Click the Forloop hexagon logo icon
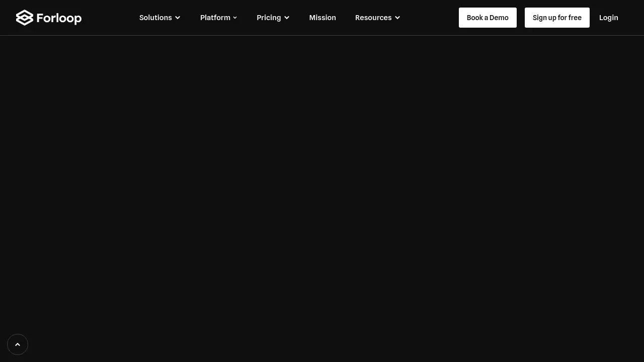The width and height of the screenshot is (644, 362). [x=24, y=18]
